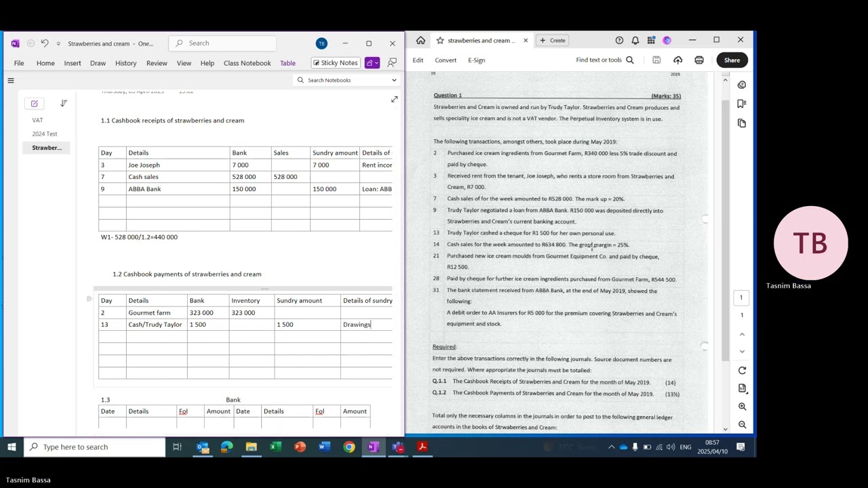Screen dimensions: 868x488
Task: Open Acrobat help question mark icon
Action: click(619, 41)
